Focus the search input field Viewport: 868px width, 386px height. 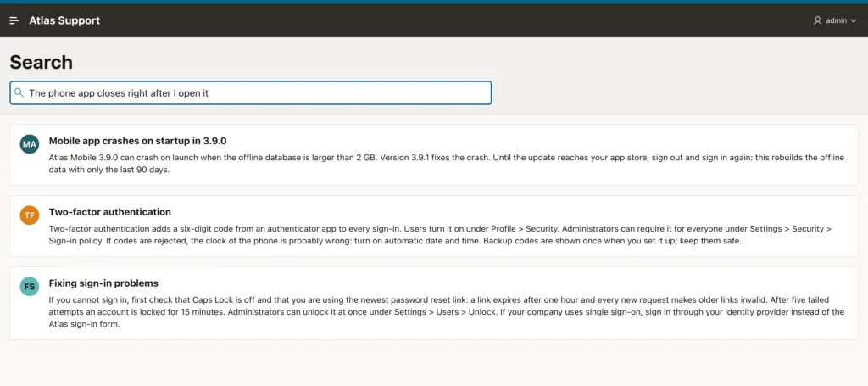coord(250,93)
